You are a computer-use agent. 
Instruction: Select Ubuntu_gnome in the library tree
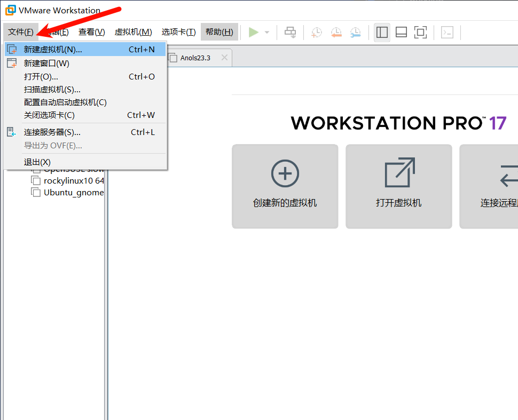pos(73,193)
